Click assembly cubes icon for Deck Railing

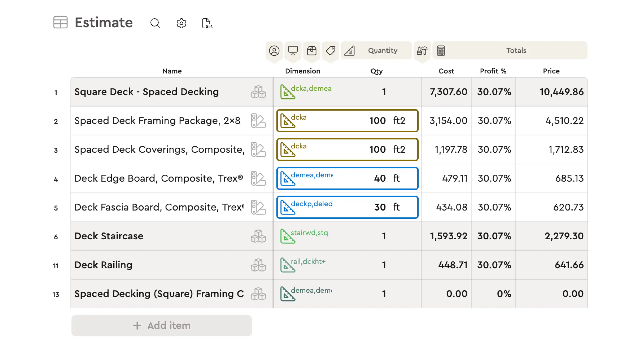pos(258,265)
